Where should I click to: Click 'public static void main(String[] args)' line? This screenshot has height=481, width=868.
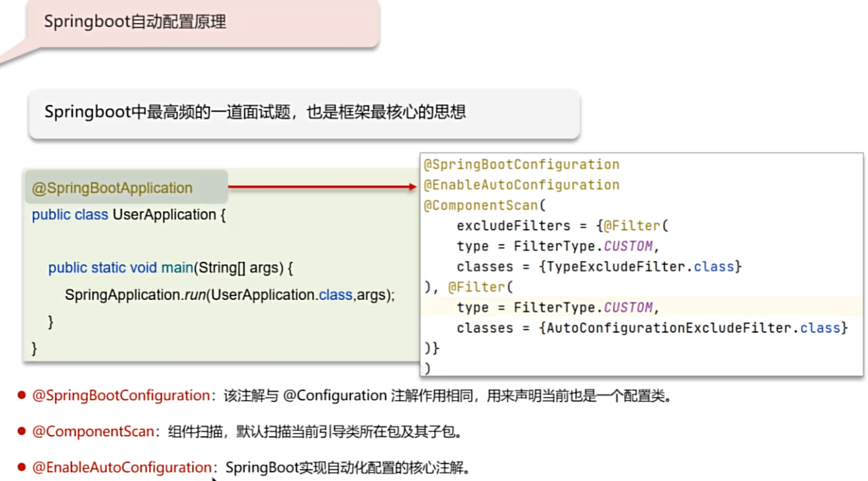(x=170, y=268)
